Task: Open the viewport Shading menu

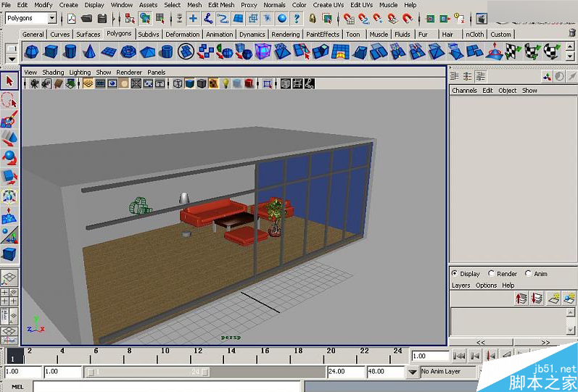Action: pyautogui.click(x=53, y=72)
